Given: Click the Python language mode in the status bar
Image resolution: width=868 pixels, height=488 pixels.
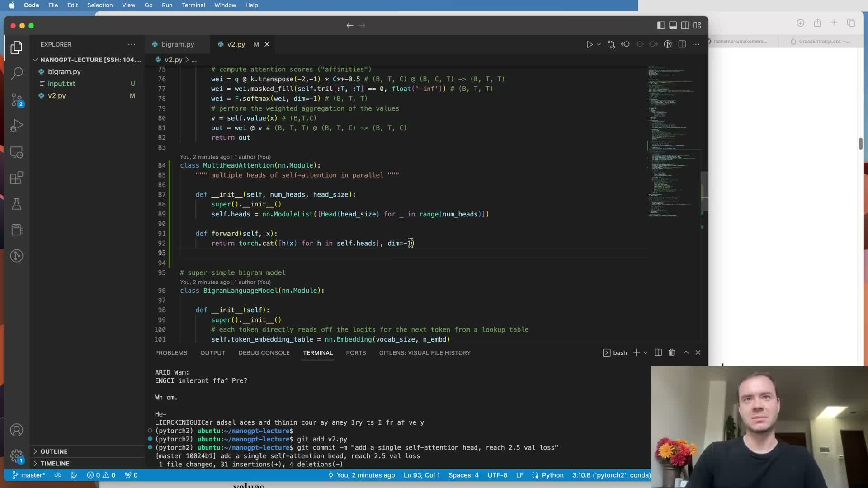Looking at the screenshot, I should [x=552, y=475].
